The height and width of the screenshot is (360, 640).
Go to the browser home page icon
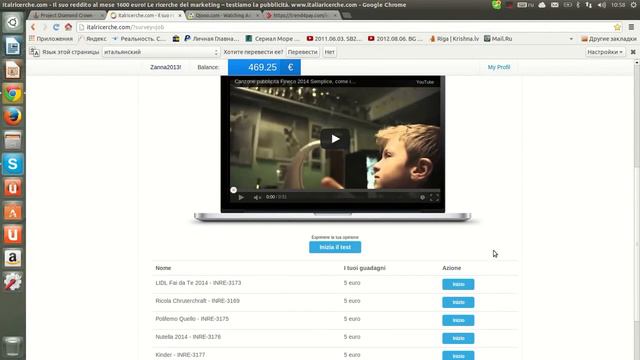[68, 27]
